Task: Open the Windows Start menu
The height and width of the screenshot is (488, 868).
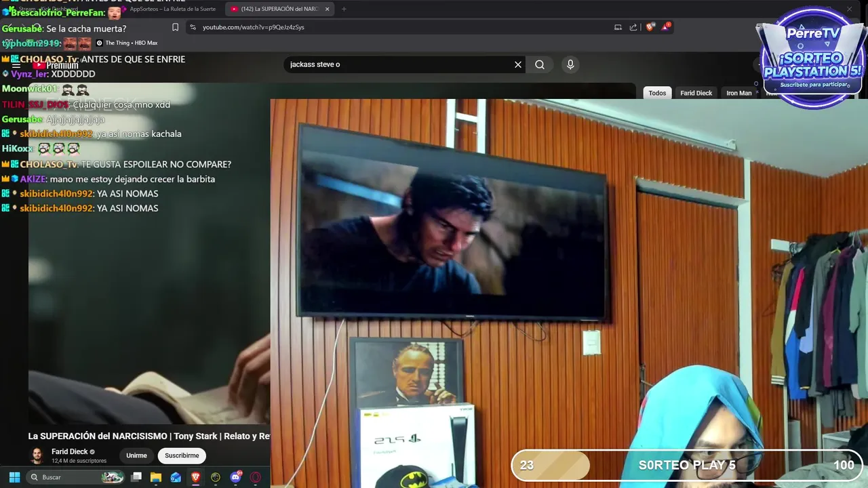Action: click(14, 477)
